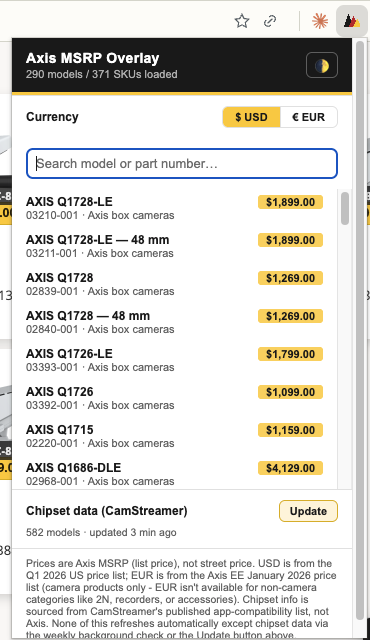
Task: Open the orange starburst extension icon
Action: [x=320, y=21]
